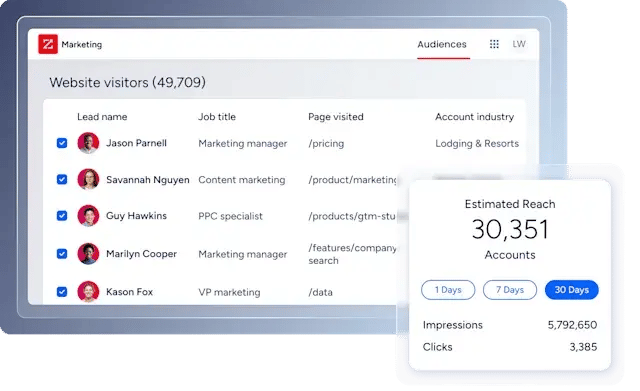640x391 pixels.
Task: Click the name Kason Fox
Action: 129,292
